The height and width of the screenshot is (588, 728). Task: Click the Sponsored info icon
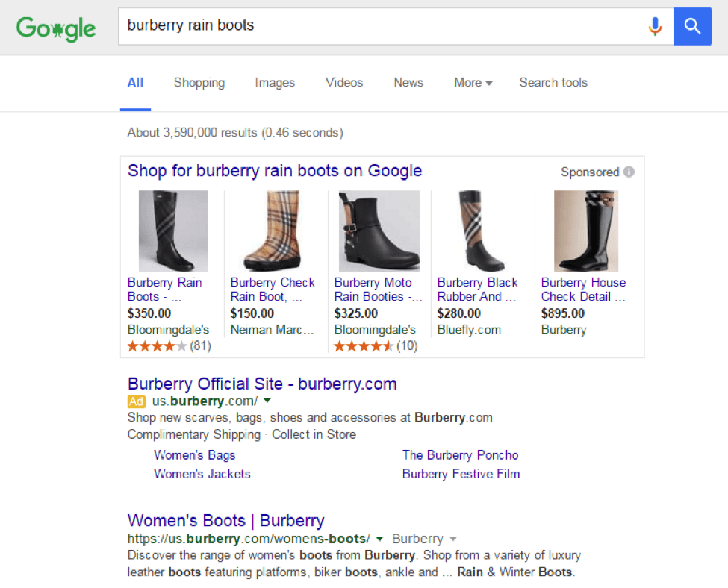pos(629,172)
